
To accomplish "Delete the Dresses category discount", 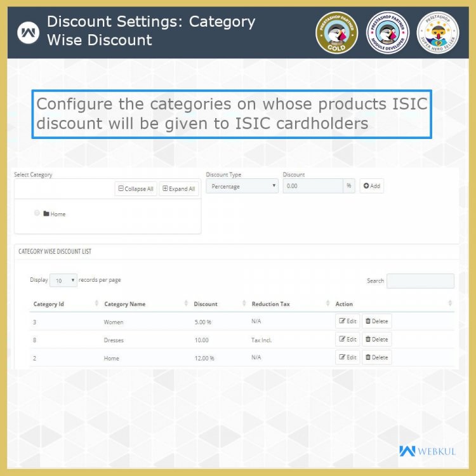I will tap(377, 340).
